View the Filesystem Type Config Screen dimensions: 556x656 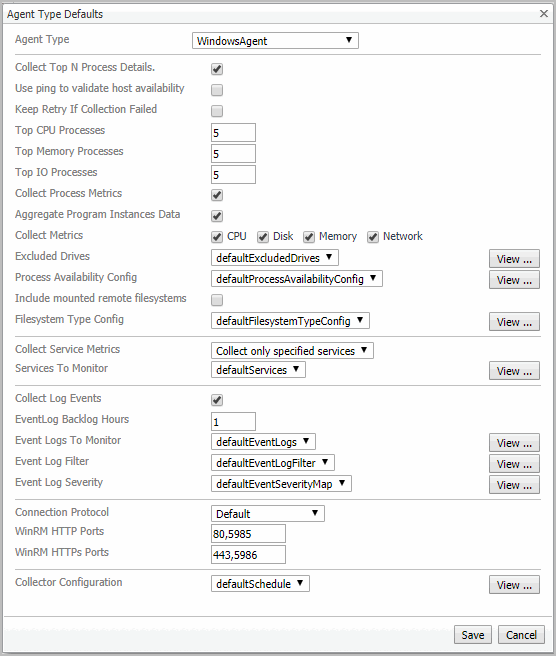pos(514,322)
